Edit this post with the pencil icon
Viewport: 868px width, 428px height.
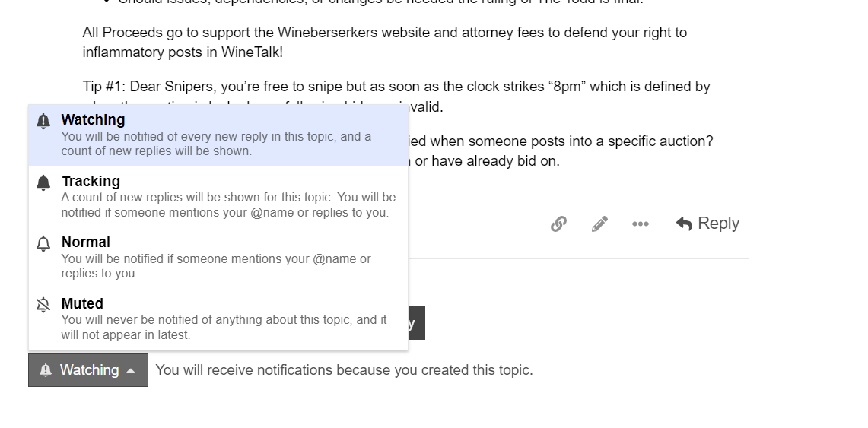coord(599,224)
